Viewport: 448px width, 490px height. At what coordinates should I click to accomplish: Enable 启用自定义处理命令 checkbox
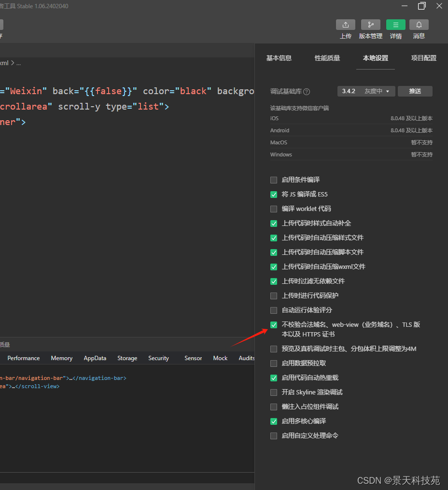[x=274, y=435]
